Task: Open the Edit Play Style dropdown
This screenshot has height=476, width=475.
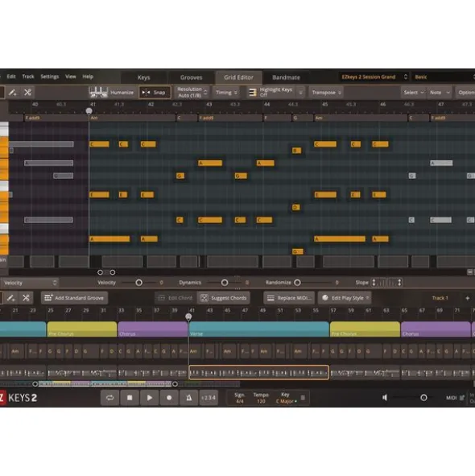Action: [345, 298]
